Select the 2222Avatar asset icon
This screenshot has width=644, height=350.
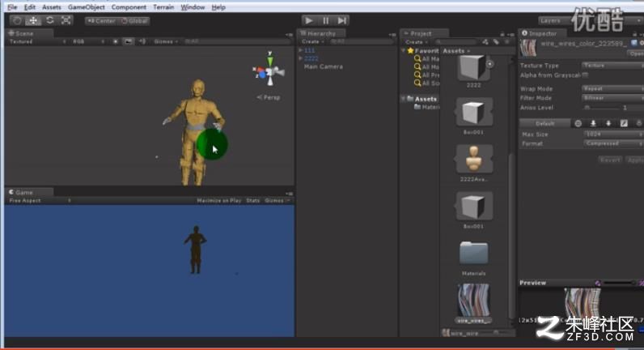pos(473,159)
